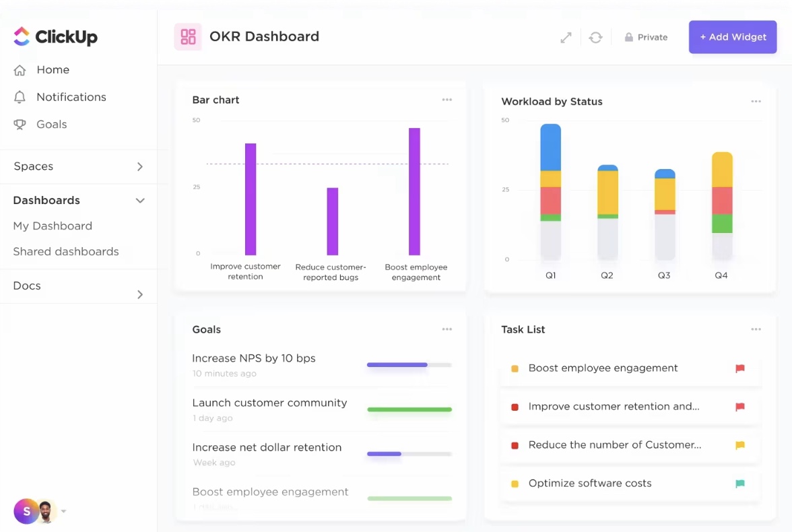The width and height of the screenshot is (792, 532).
Task: Expand the Docs section chevron
Action: point(140,294)
